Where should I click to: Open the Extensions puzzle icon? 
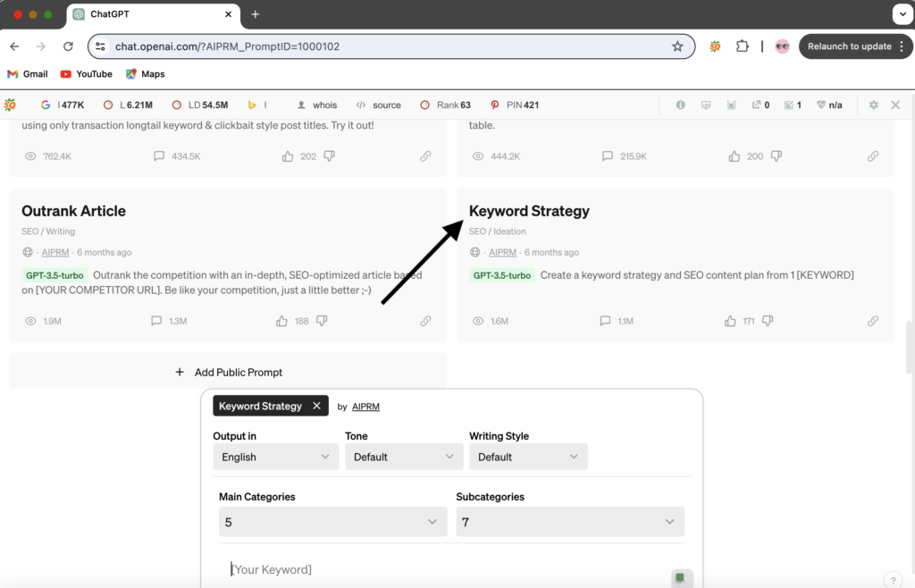point(743,46)
